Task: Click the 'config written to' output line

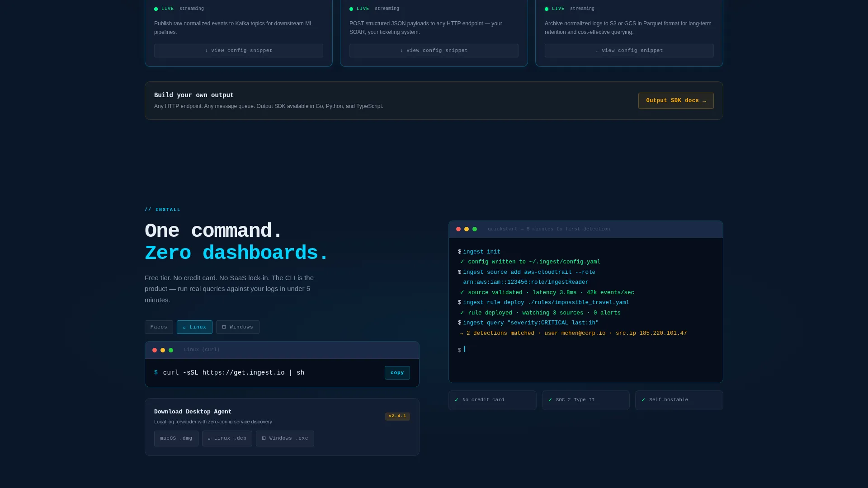Action: [530, 262]
